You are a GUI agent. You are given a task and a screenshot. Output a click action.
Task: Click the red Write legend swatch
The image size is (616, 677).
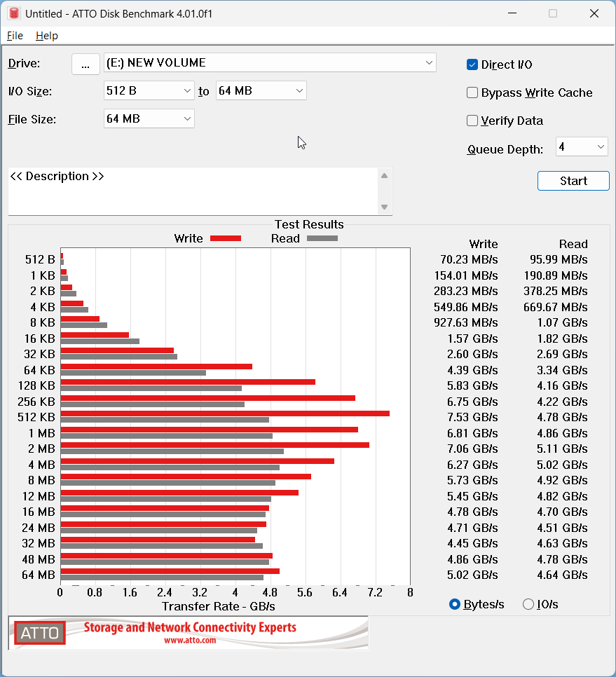226,238
